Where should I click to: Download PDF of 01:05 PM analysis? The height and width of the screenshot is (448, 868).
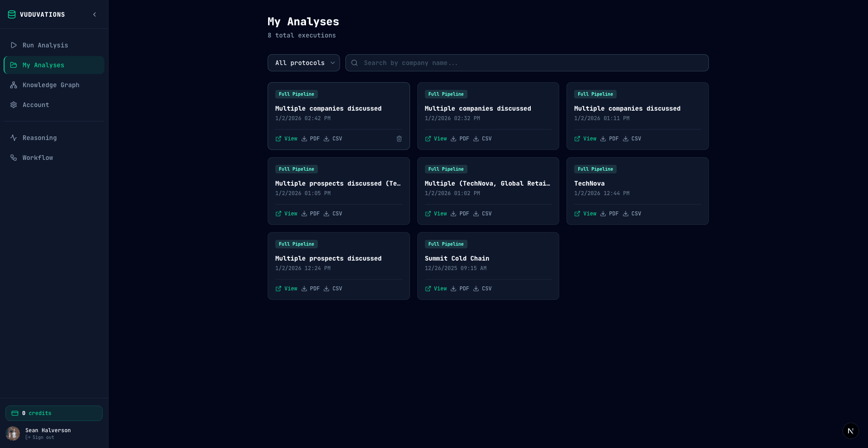click(311, 214)
